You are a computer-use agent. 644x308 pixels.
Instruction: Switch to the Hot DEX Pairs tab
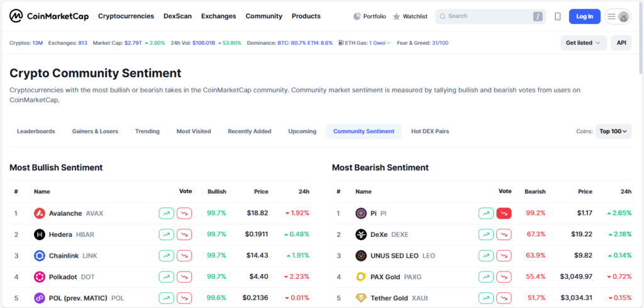[430, 131]
